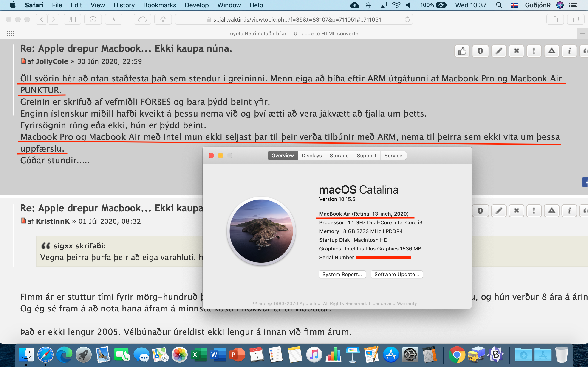588x367 pixels.
Task: Click the address bar URL input field
Action: point(294,19)
